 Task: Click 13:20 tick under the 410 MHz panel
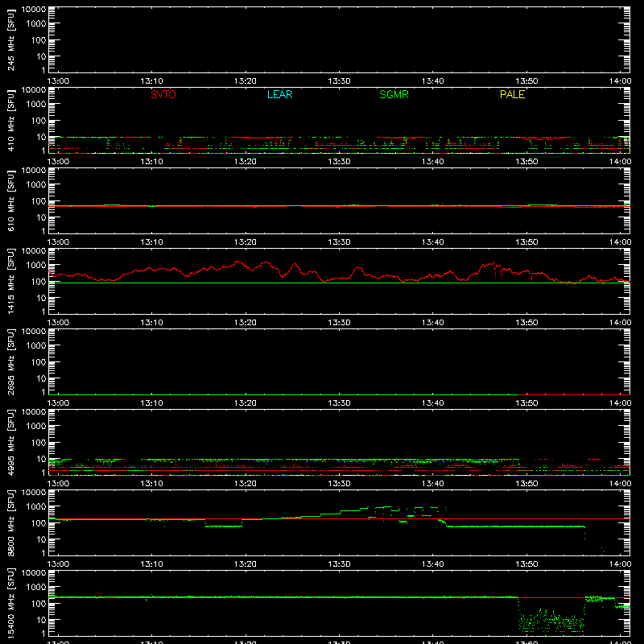(246, 162)
